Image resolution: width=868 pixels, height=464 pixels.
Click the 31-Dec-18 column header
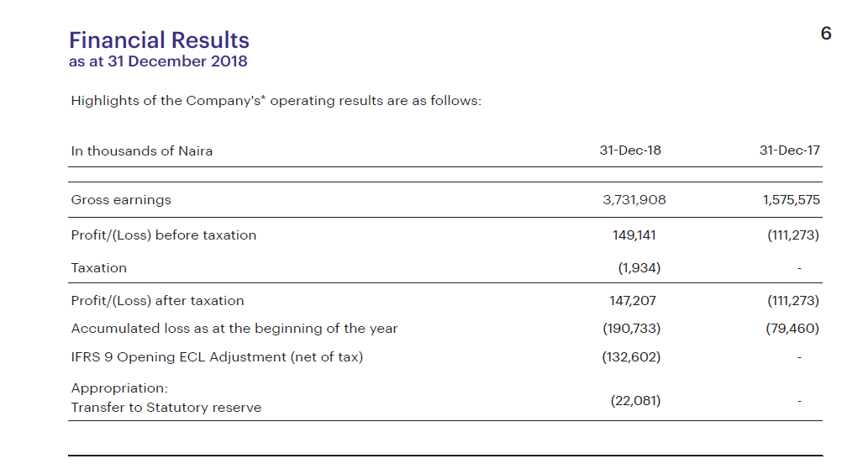630,150
